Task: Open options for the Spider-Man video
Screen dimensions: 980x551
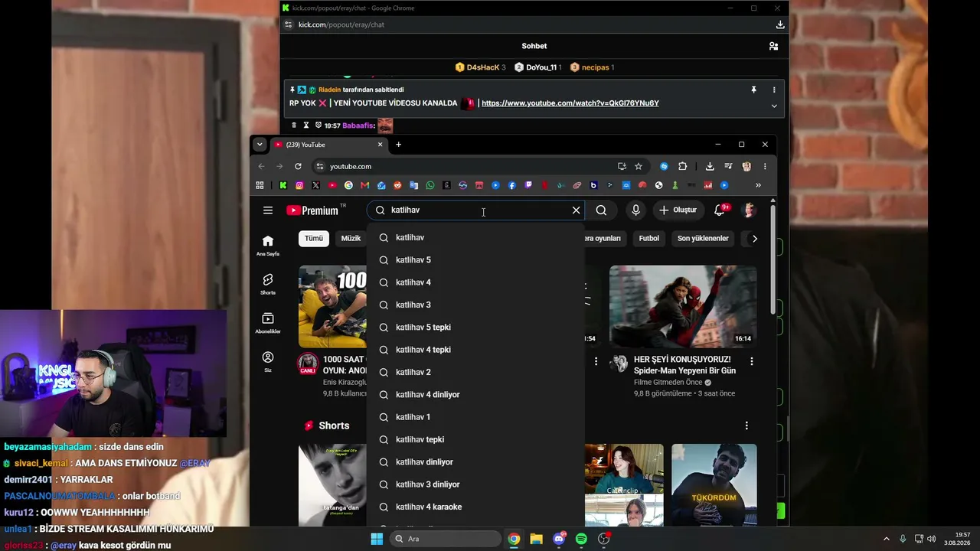Action: [x=751, y=361]
